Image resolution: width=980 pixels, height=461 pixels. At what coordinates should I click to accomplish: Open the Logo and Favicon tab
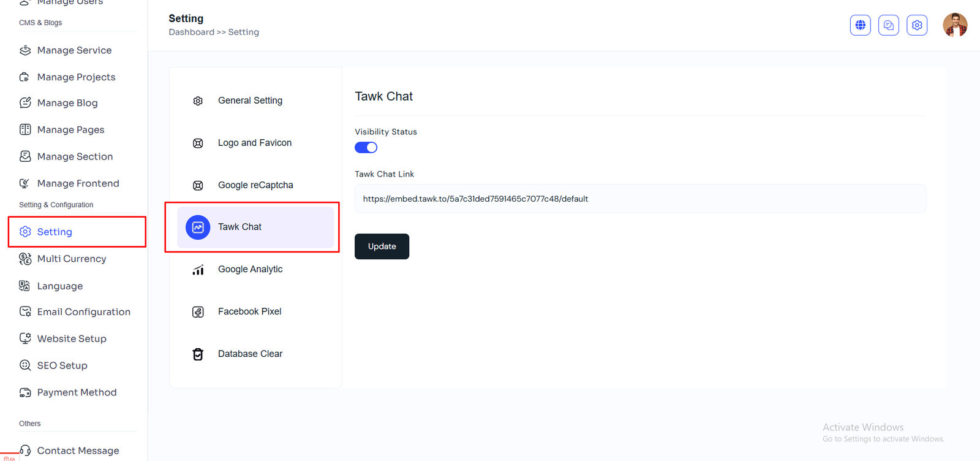click(254, 143)
